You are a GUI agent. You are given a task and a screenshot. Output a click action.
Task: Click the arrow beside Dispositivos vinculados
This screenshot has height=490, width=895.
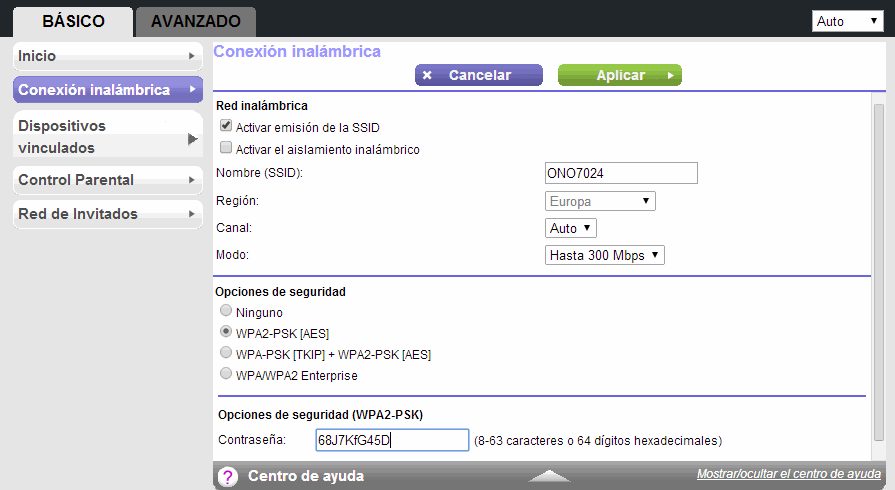(x=193, y=138)
